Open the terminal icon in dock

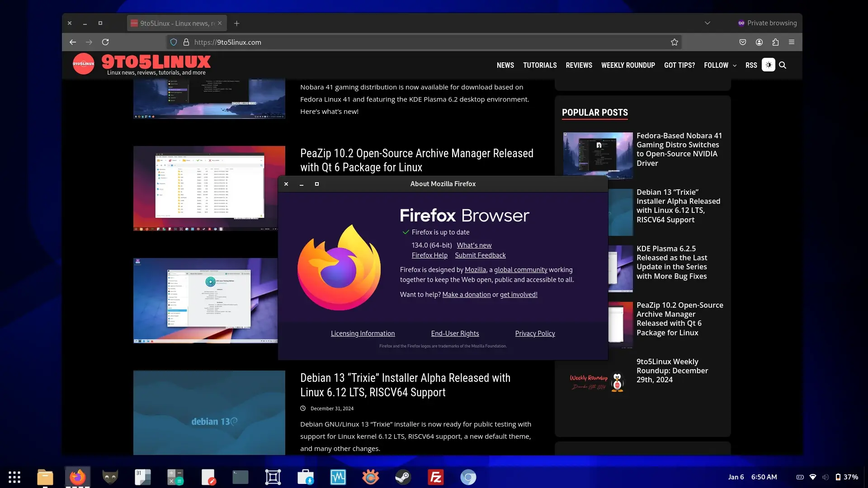[241, 477]
